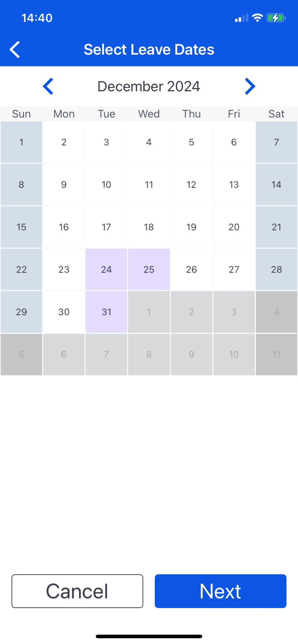Select December 26 on calendar
This screenshot has width=298, height=644.
191,270
